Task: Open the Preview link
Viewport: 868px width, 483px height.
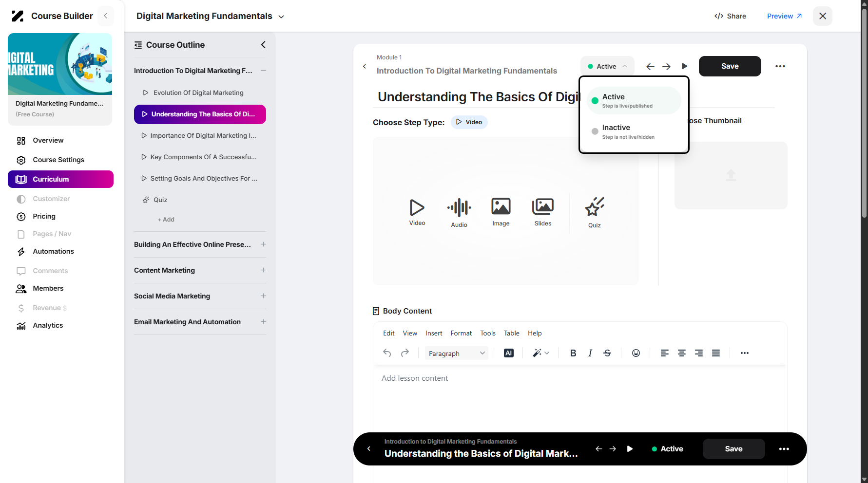Action: click(x=784, y=16)
